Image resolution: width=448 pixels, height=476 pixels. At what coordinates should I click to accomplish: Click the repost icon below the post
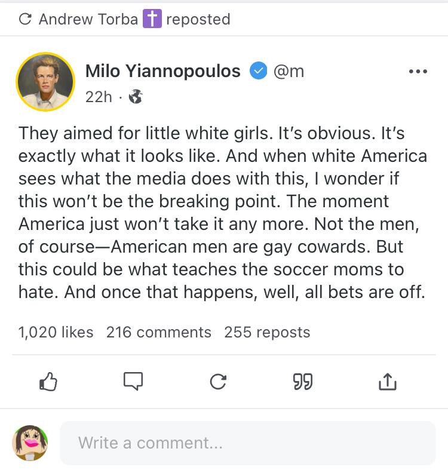pos(218,382)
